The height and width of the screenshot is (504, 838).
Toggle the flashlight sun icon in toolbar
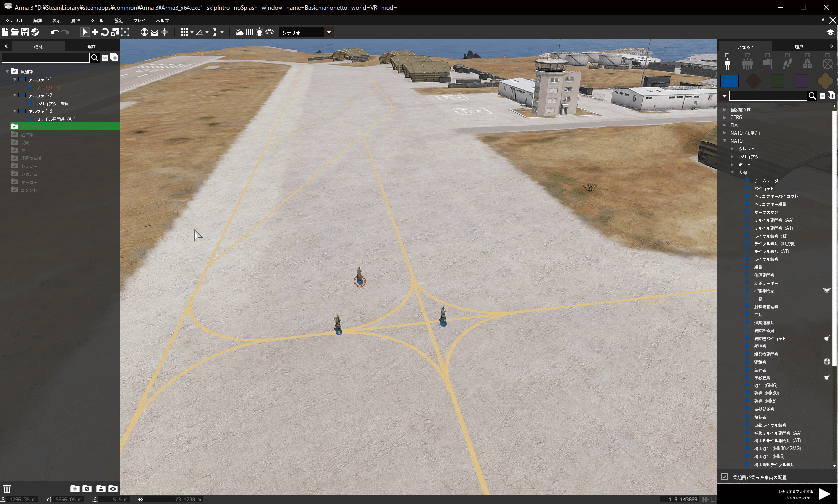[x=259, y=32]
